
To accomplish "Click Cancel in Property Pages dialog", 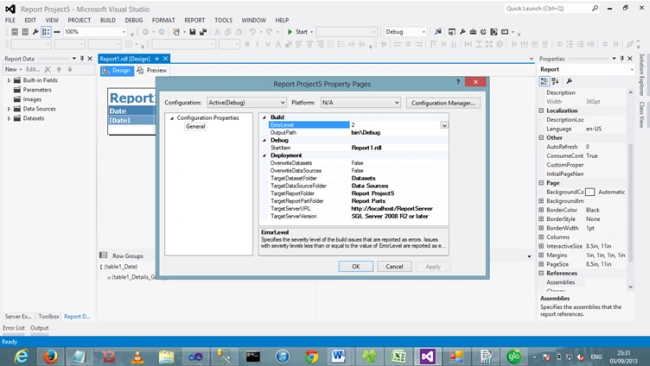I will point(394,267).
